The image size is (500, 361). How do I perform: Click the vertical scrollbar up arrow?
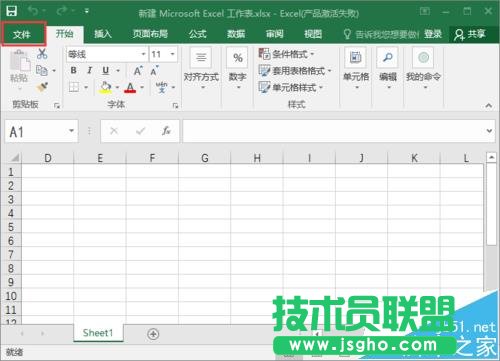point(491,157)
